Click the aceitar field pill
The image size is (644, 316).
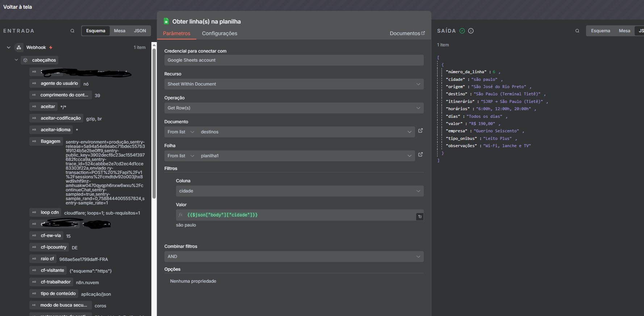click(x=43, y=107)
